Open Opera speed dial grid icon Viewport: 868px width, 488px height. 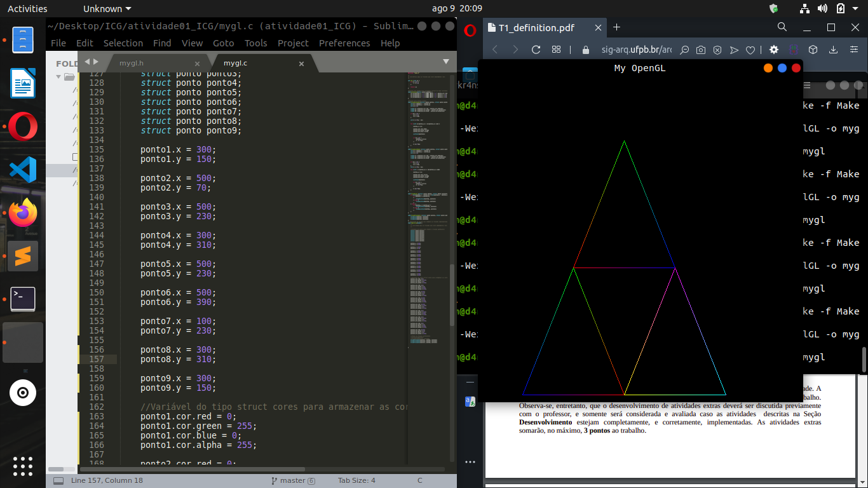(556, 50)
